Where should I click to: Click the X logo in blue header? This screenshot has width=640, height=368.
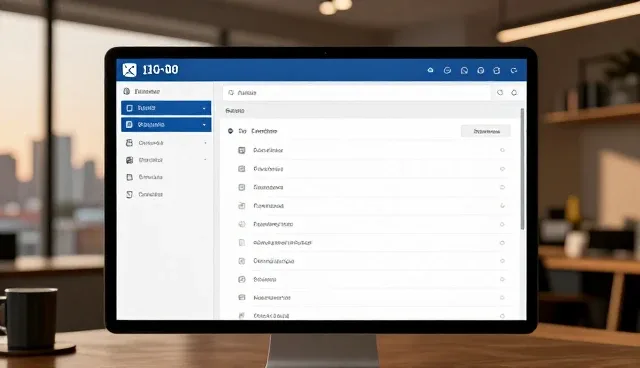129,70
